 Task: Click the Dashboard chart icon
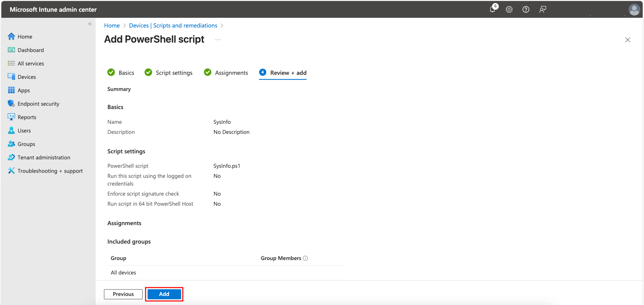[x=11, y=50]
